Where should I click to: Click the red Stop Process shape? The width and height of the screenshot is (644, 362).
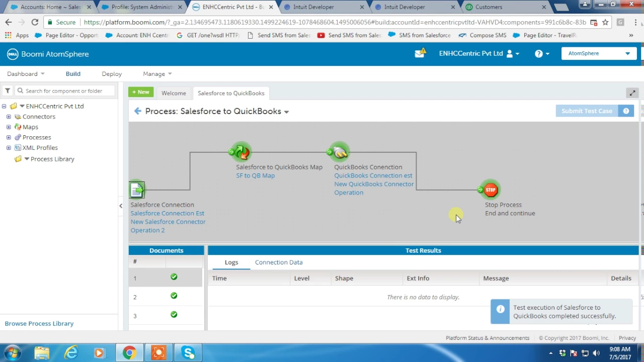pos(490,190)
